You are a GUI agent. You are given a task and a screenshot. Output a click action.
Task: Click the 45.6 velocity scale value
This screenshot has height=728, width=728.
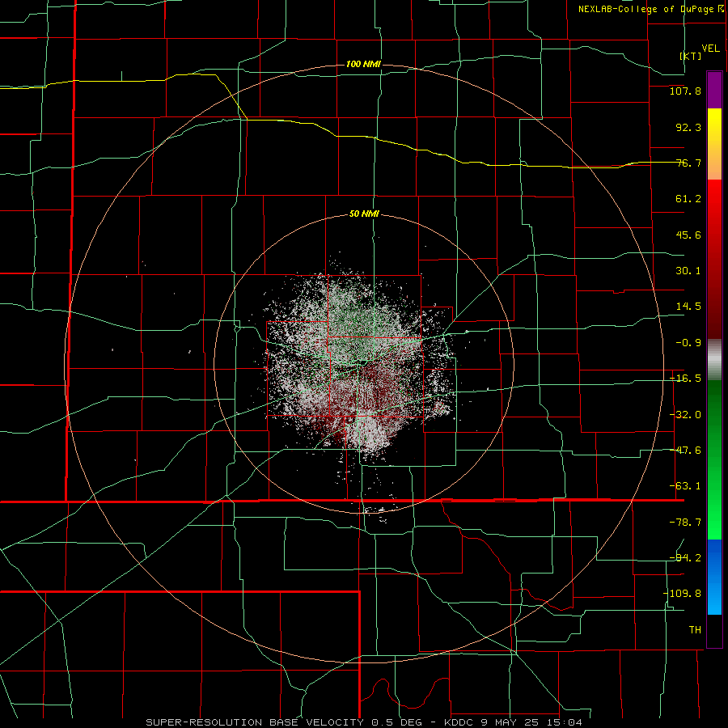coord(688,235)
